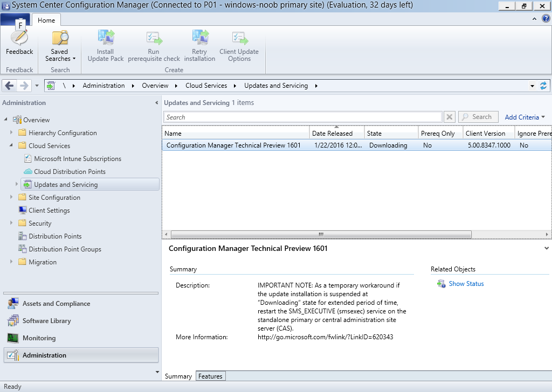Viewport: 552px width, 392px height.
Task: Refresh the view using refresh icon
Action: [543, 86]
